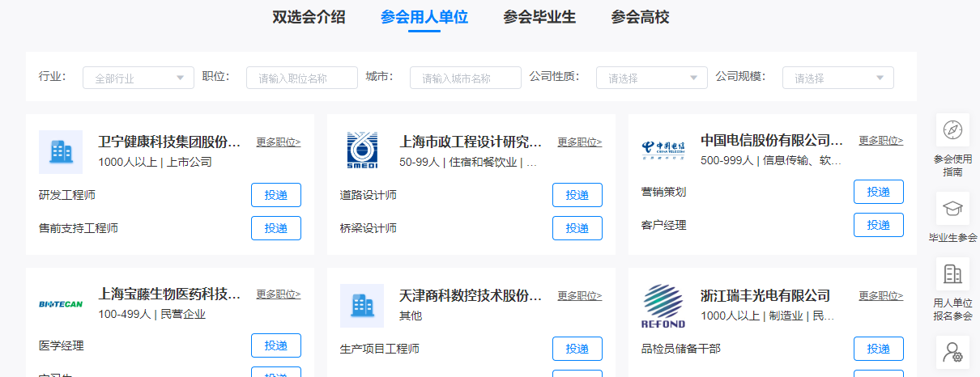Click 投递 for 道路设计师
Image resolution: width=980 pixels, height=377 pixels.
point(577,195)
